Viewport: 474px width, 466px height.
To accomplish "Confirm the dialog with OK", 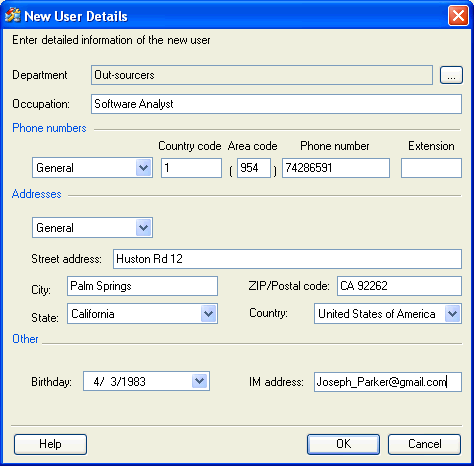I will click(343, 444).
